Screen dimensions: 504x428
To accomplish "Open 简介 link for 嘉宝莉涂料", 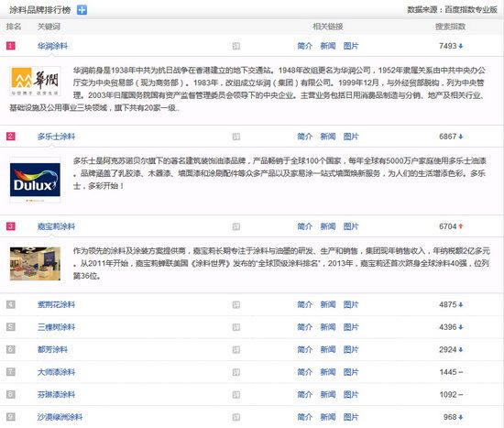I will [305, 226].
